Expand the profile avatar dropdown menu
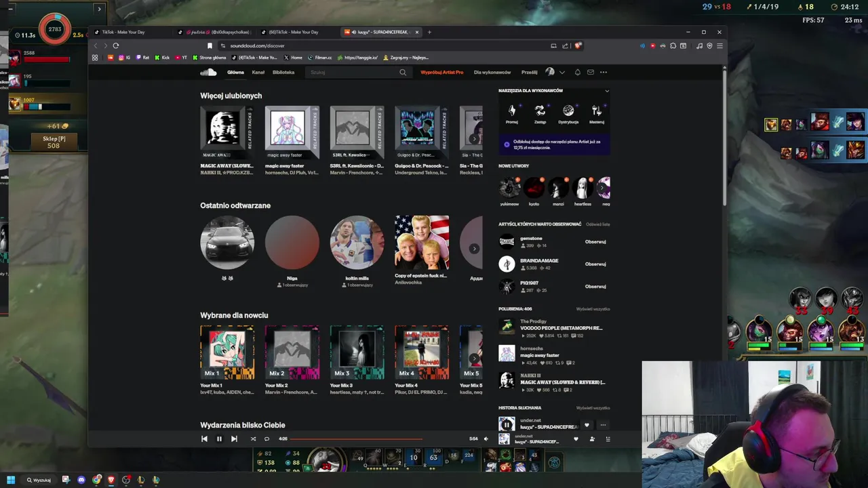Screen dimensions: 868x488 (561, 72)
